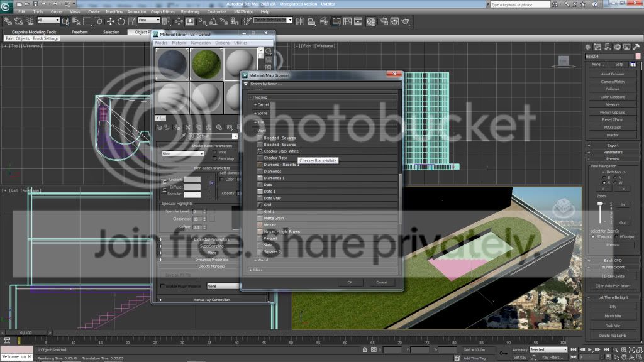Click the Zoom slider handle
Image resolution: width=644 pixels, height=362 pixels.
click(x=599, y=204)
